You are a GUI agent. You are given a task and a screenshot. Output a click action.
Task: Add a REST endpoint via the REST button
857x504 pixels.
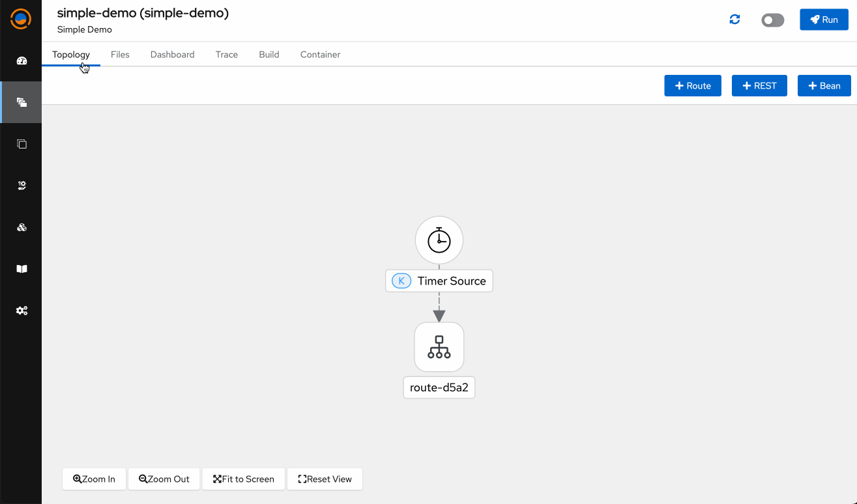[759, 85]
